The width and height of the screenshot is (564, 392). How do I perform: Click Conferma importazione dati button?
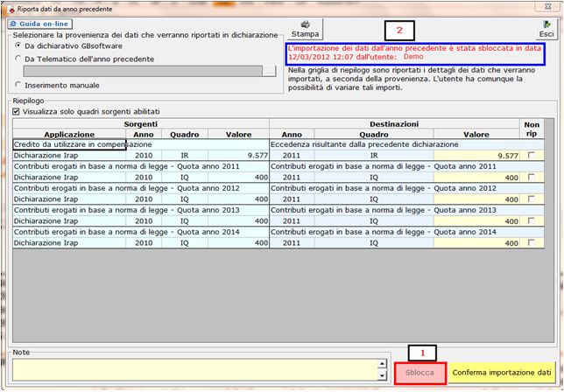(x=502, y=373)
